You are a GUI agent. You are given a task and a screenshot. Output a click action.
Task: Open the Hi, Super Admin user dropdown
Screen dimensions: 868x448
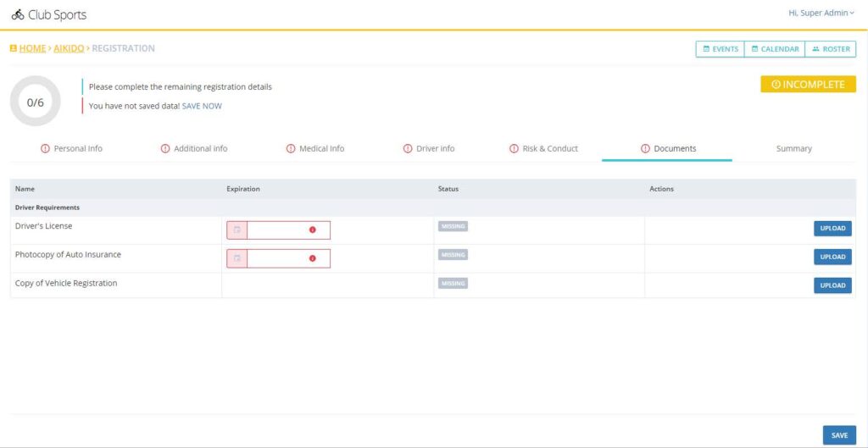pyautogui.click(x=821, y=14)
